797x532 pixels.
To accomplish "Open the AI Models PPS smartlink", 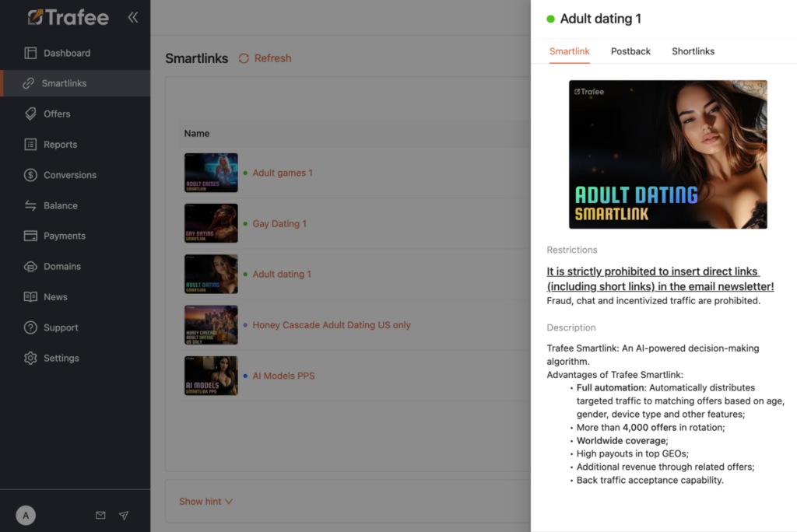I will (x=283, y=376).
